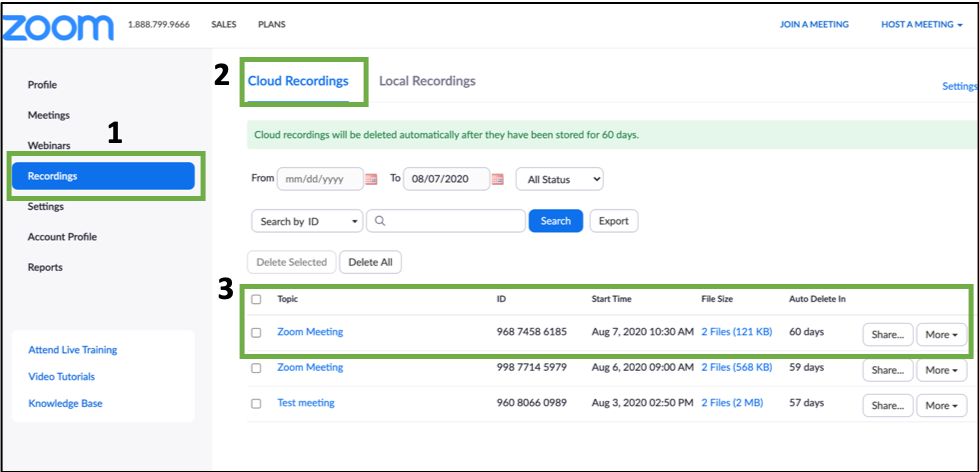Viewport: 979px width, 472px height.
Task: Switch to Local Recordings tab
Action: pos(427,81)
